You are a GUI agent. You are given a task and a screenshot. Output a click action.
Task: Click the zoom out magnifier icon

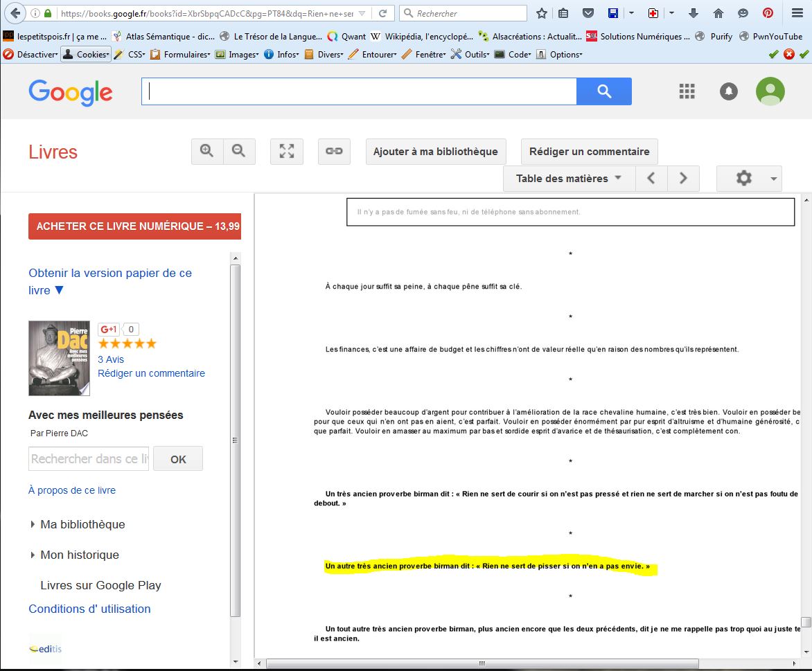239,152
